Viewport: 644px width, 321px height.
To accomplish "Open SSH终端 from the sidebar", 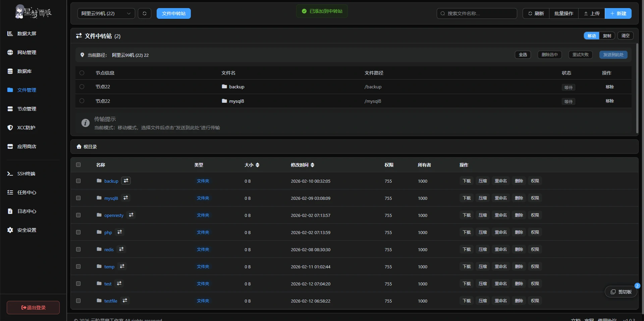I will point(26,174).
